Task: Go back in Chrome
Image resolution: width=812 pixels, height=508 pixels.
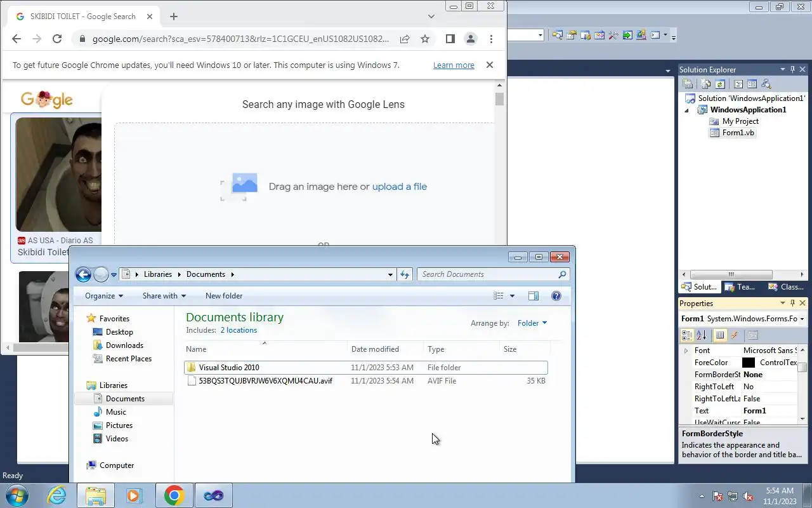Action: click(x=16, y=39)
